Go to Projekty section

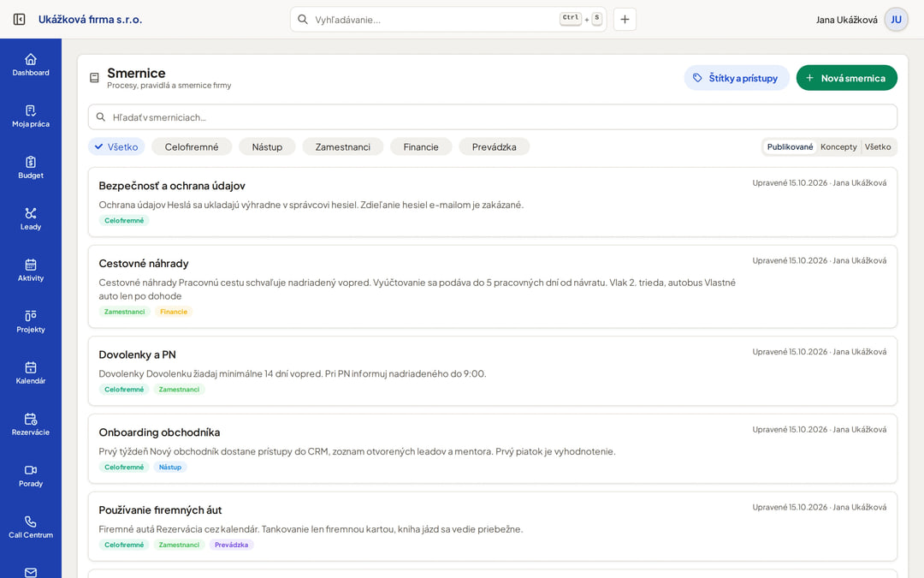pos(31,321)
